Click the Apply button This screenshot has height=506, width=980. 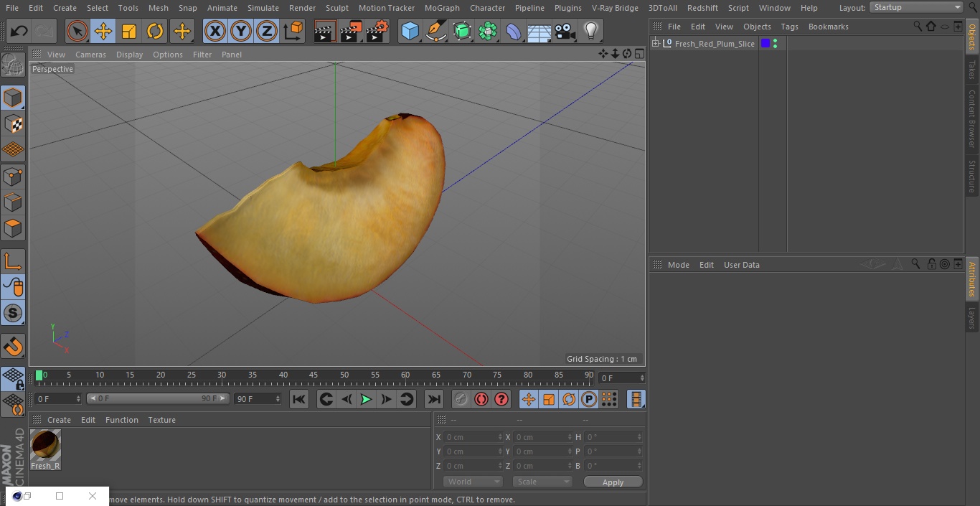pyautogui.click(x=613, y=482)
